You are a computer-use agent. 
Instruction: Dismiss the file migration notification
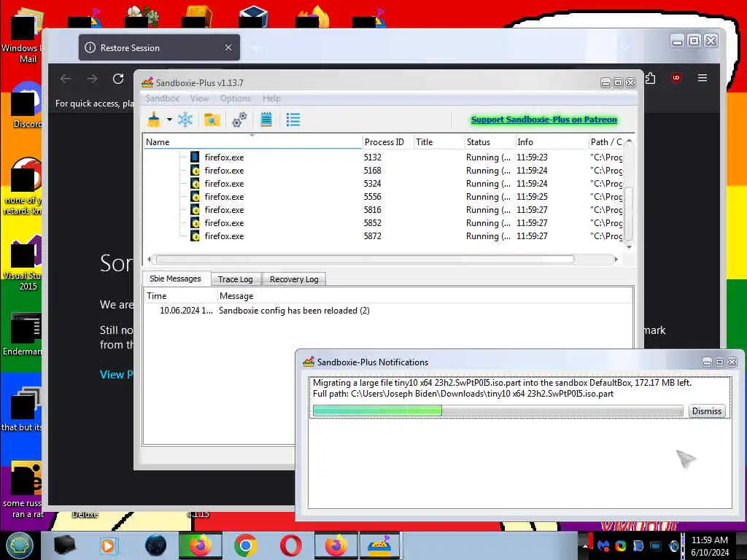click(707, 411)
